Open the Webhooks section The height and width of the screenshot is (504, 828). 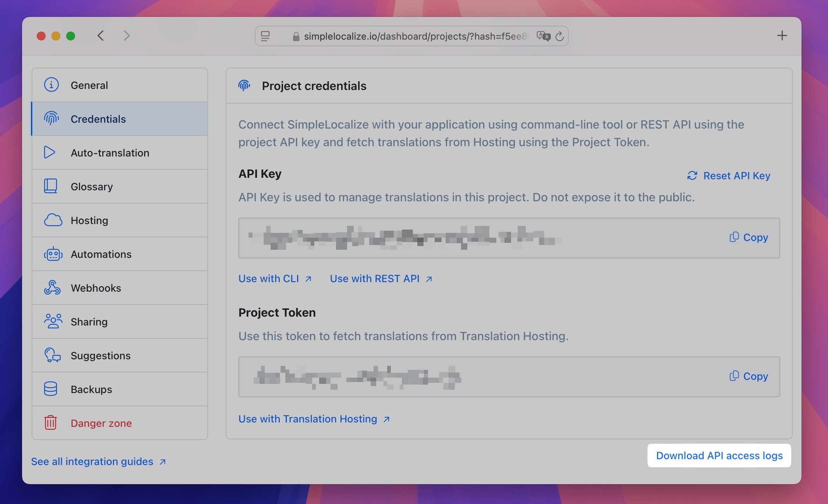(x=120, y=288)
